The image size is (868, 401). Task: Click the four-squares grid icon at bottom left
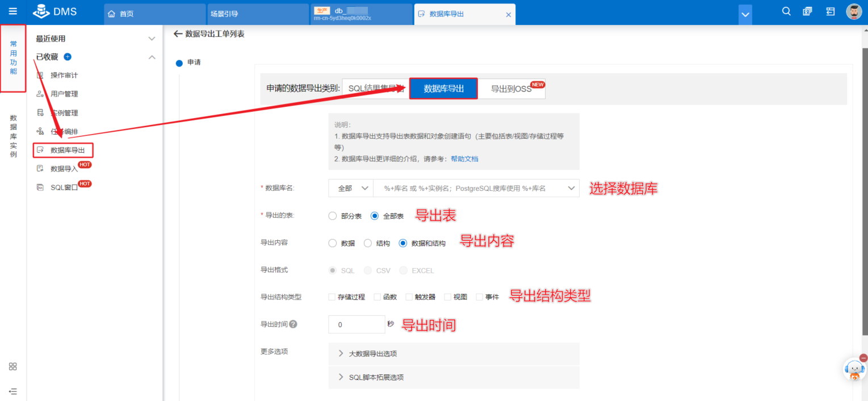[13, 366]
